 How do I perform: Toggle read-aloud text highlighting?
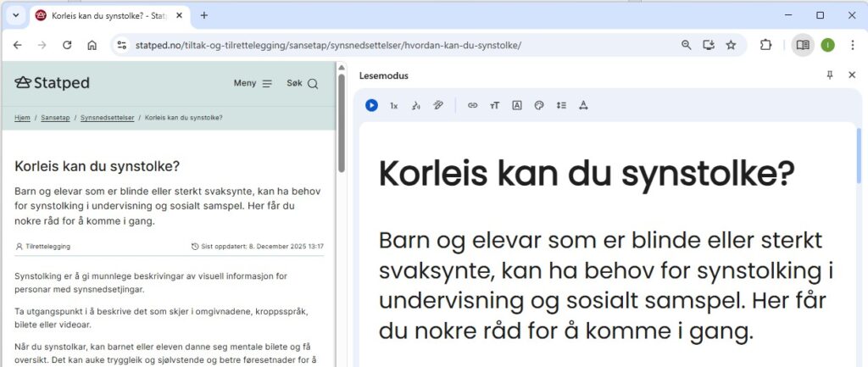tap(438, 105)
